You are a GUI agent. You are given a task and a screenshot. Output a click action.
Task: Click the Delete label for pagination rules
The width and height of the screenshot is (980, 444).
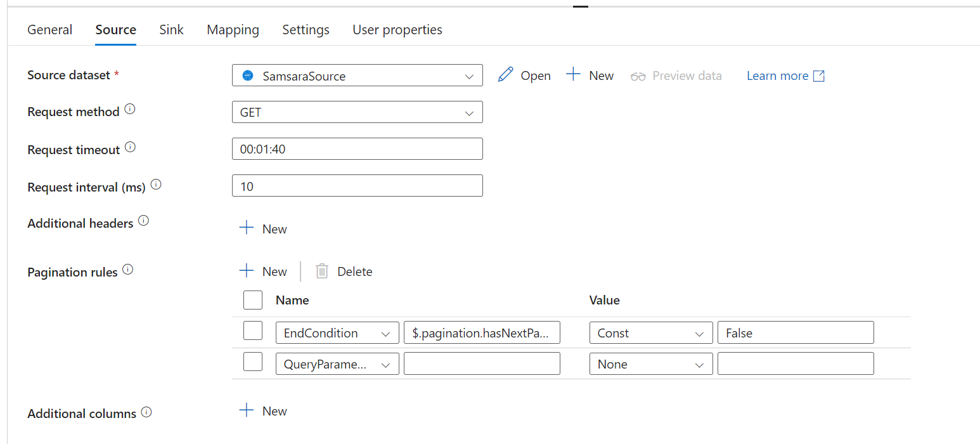(355, 271)
